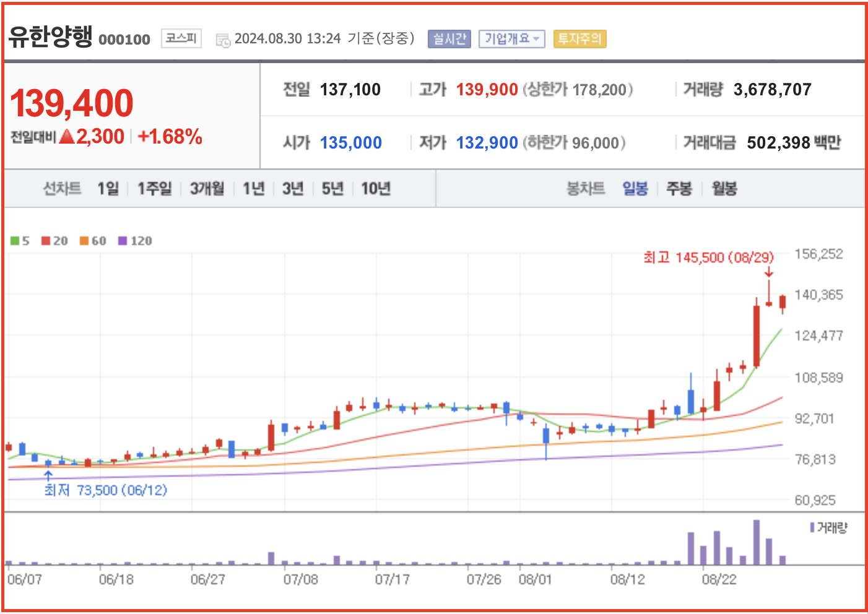Click the calendar icon beside the date
868x614 pixels.
pos(223,40)
